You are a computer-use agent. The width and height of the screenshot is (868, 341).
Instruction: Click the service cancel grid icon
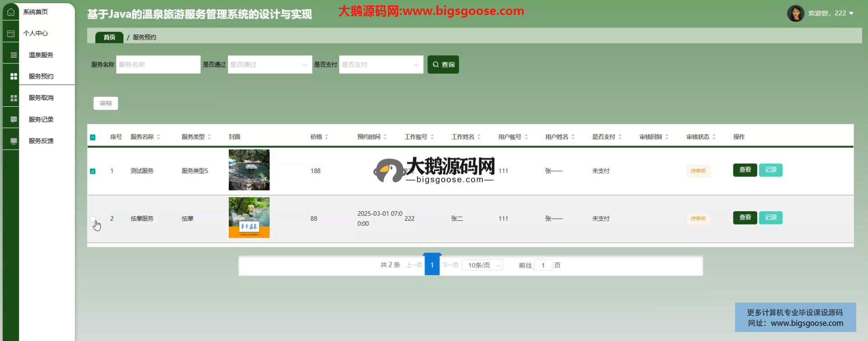[x=14, y=98]
